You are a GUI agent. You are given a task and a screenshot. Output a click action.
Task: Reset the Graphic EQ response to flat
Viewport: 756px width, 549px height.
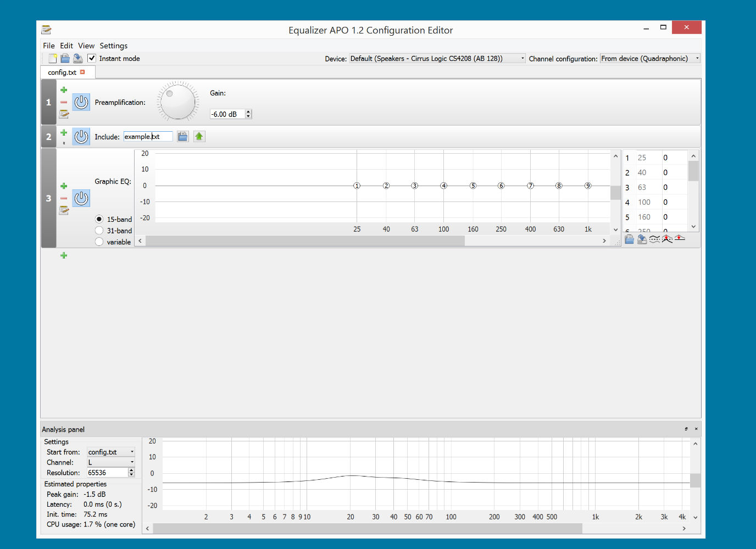pos(680,238)
